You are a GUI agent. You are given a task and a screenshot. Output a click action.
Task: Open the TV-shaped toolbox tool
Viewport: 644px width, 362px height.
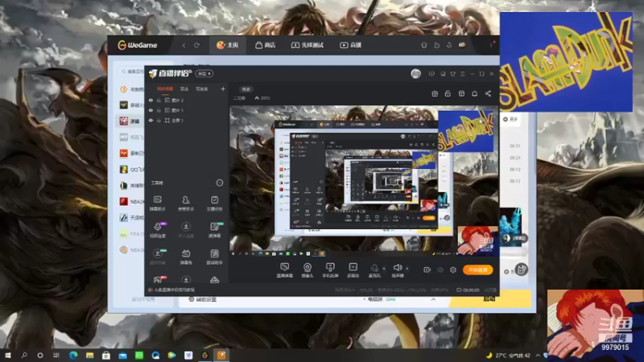click(186, 257)
